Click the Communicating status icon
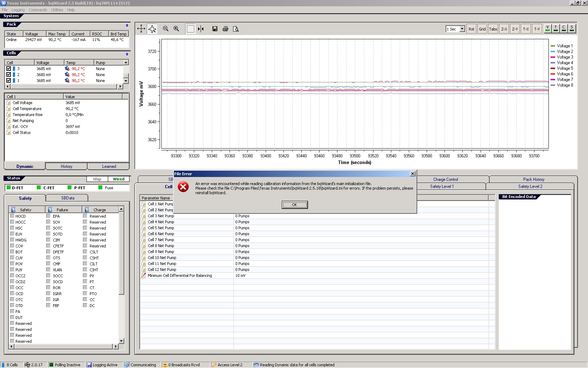 click(127, 365)
